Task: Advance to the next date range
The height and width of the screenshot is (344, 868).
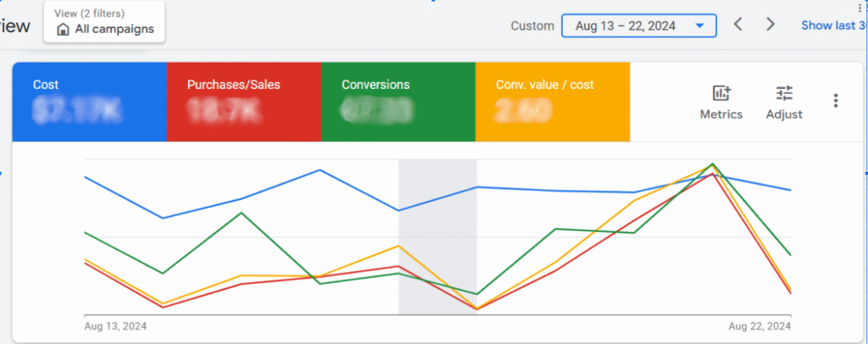Action: [x=771, y=25]
